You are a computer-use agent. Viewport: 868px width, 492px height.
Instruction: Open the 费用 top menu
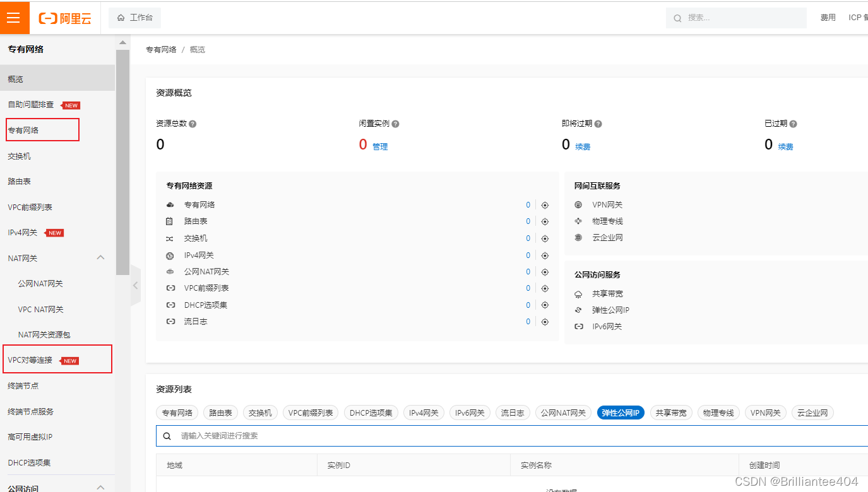tap(828, 18)
